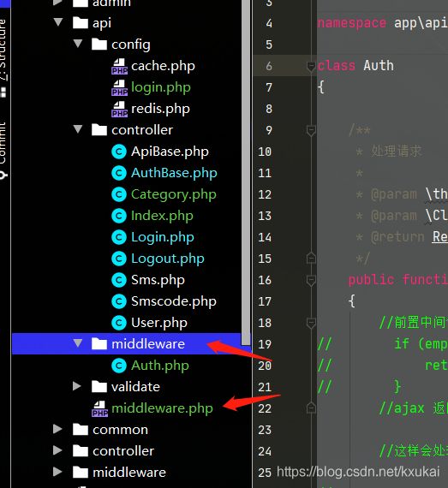Screen dimensions: 448x488
Task: Expand the bottom controller folder arrow
Action: (57, 450)
